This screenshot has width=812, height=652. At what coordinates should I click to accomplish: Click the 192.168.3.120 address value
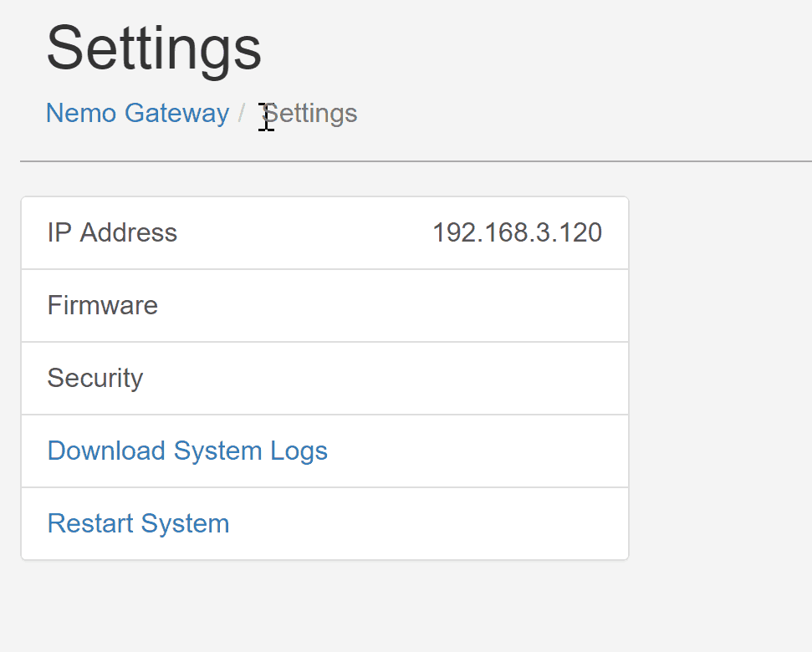point(517,232)
